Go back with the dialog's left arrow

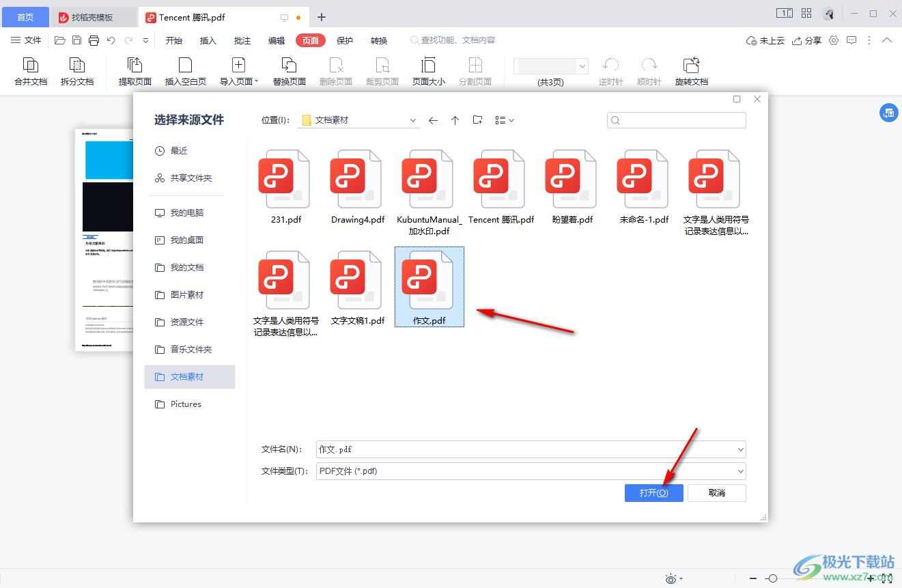[433, 120]
